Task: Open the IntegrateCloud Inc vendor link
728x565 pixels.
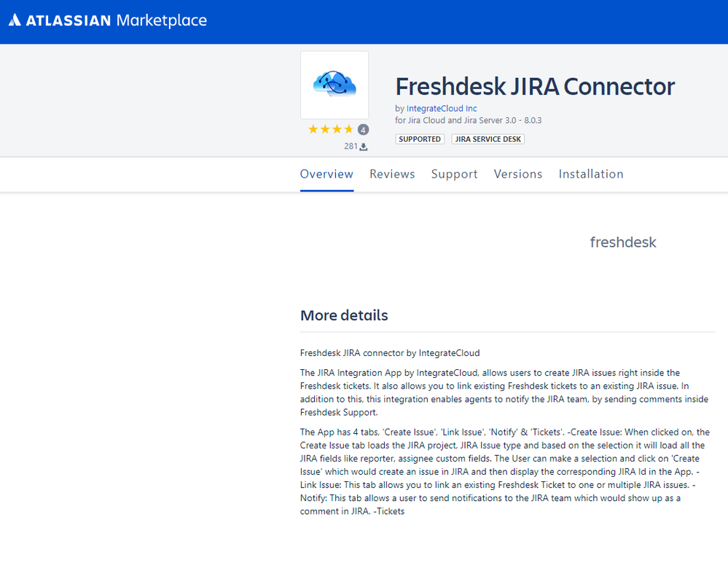Action: pyautogui.click(x=442, y=108)
